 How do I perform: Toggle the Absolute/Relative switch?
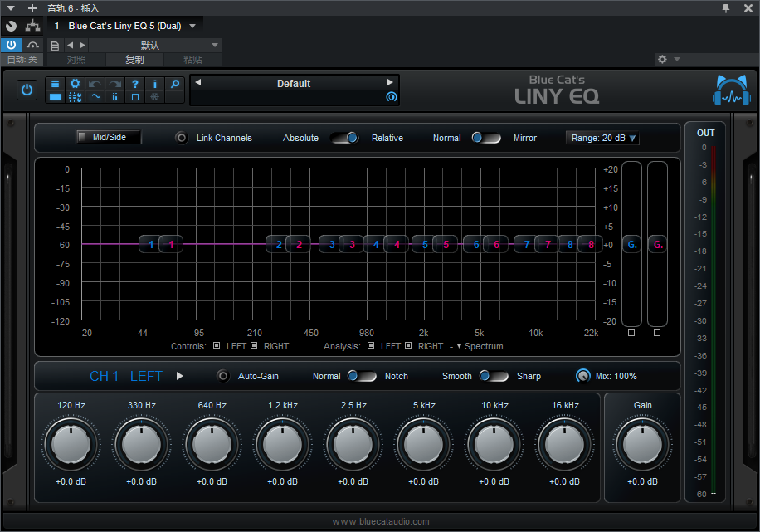[345, 139]
